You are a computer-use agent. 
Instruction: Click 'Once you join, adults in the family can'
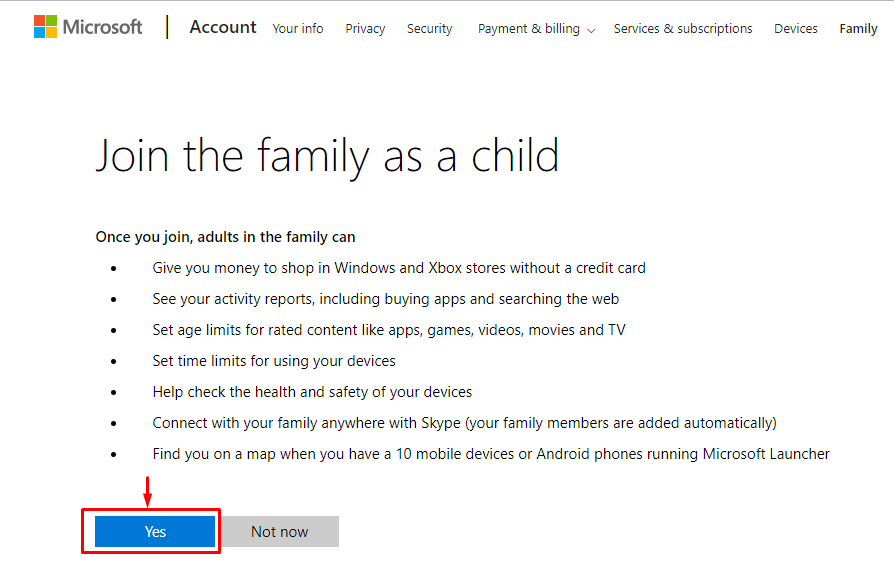click(225, 237)
